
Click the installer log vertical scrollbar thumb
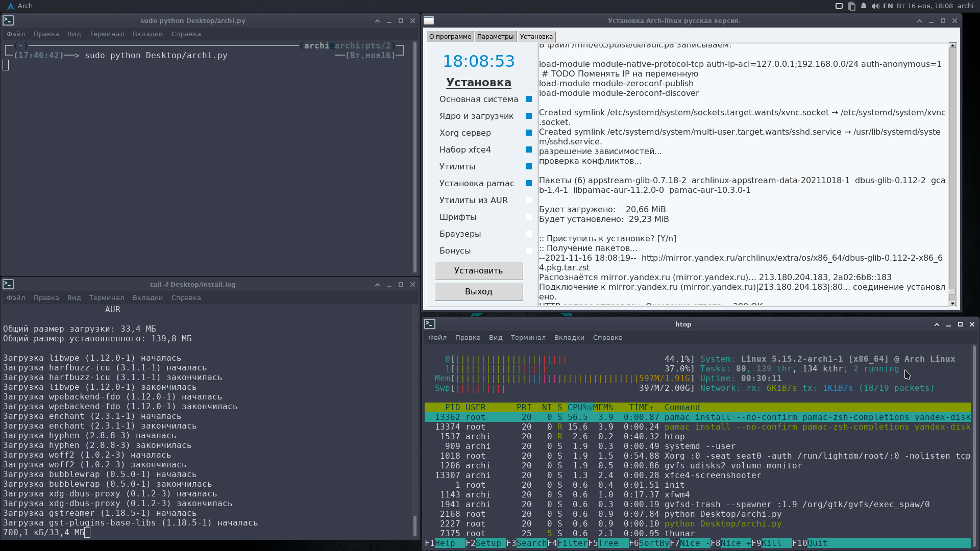pyautogui.click(x=952, y=292)
